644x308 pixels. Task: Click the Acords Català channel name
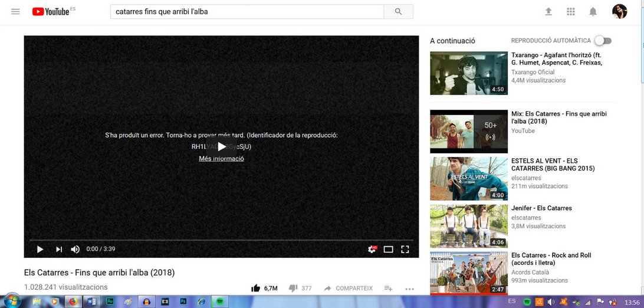click(x=530, y=272)
